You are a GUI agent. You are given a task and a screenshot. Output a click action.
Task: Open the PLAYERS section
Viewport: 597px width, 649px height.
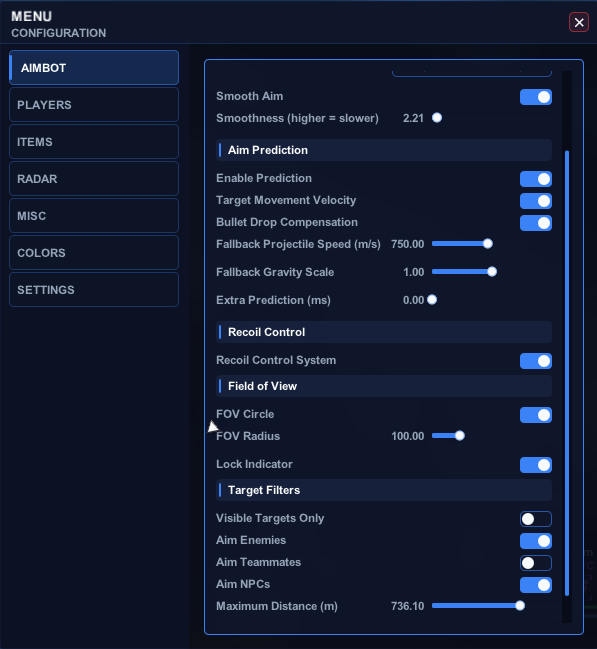click(x=94, y=105)
